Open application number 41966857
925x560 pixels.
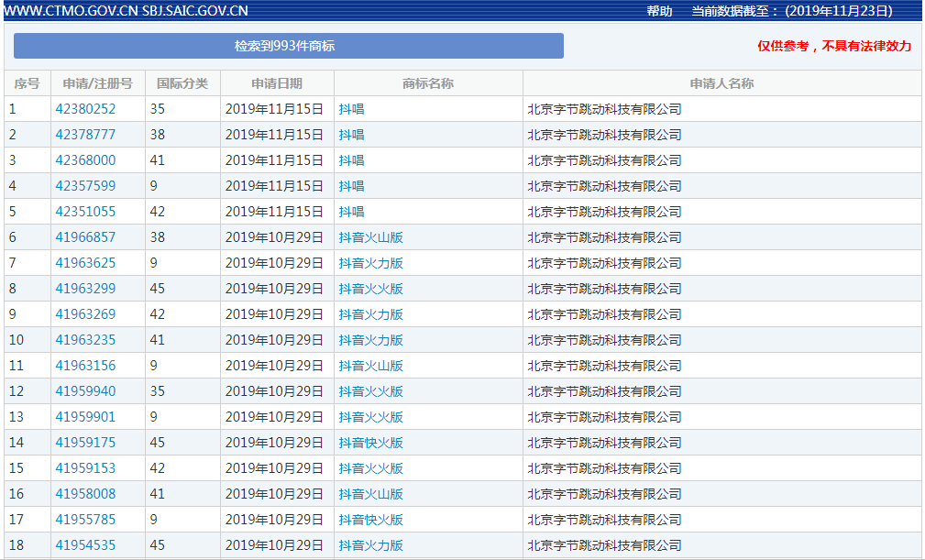click(x=85, y=237)
